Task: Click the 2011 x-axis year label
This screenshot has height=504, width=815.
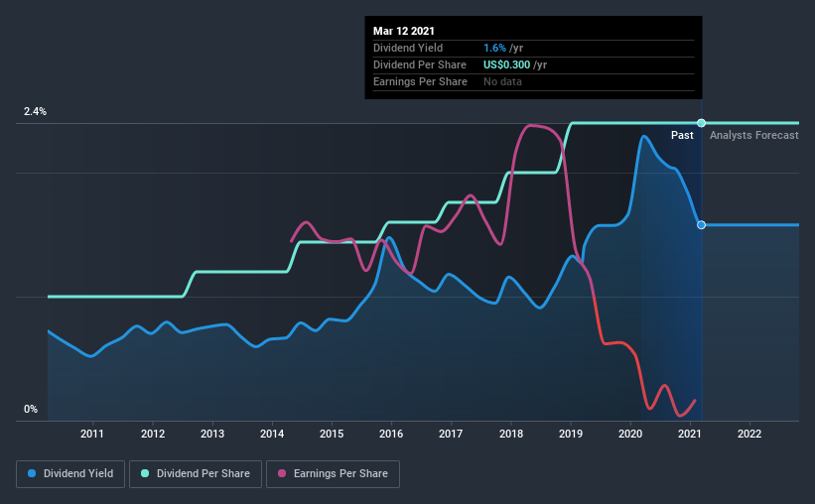Action: pos(92,434)
